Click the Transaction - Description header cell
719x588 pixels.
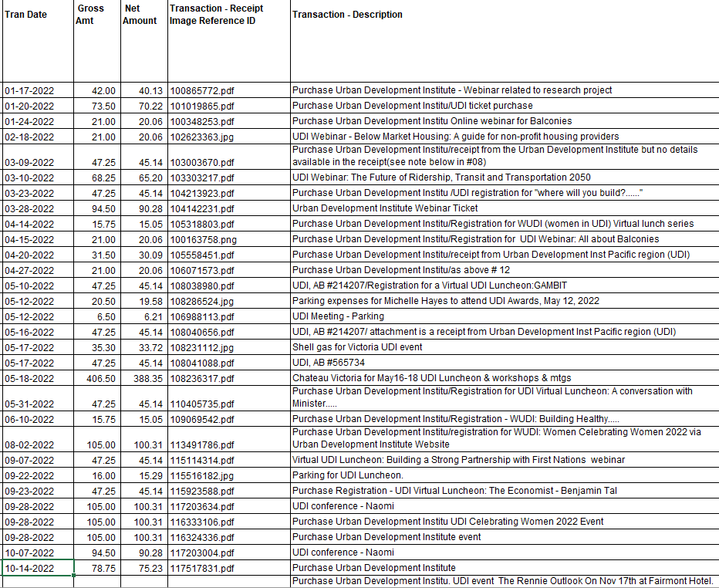pyautogui.click(x=347, y=15)
